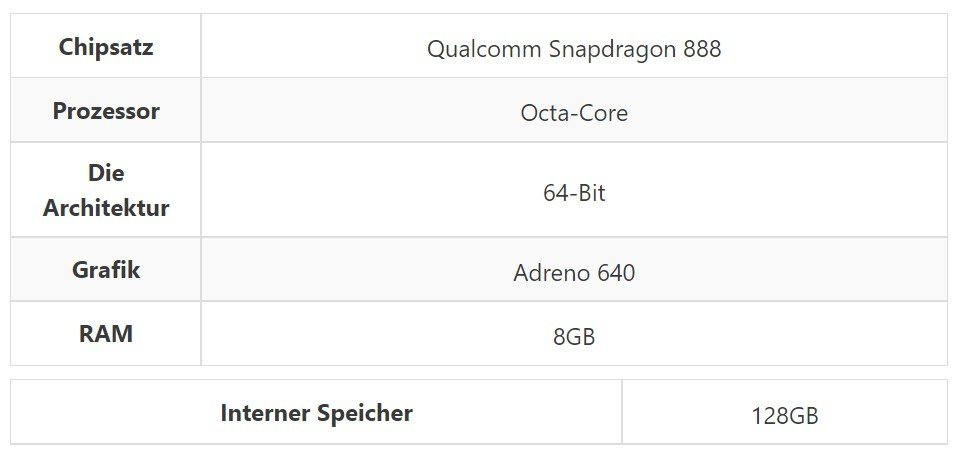Click the Die Architektur header cell

point(105,190)
